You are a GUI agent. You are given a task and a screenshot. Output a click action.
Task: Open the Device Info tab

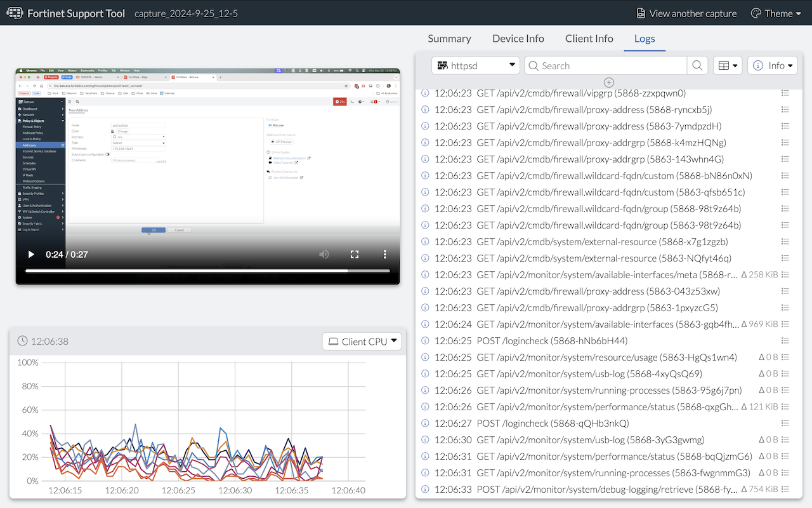518,39
